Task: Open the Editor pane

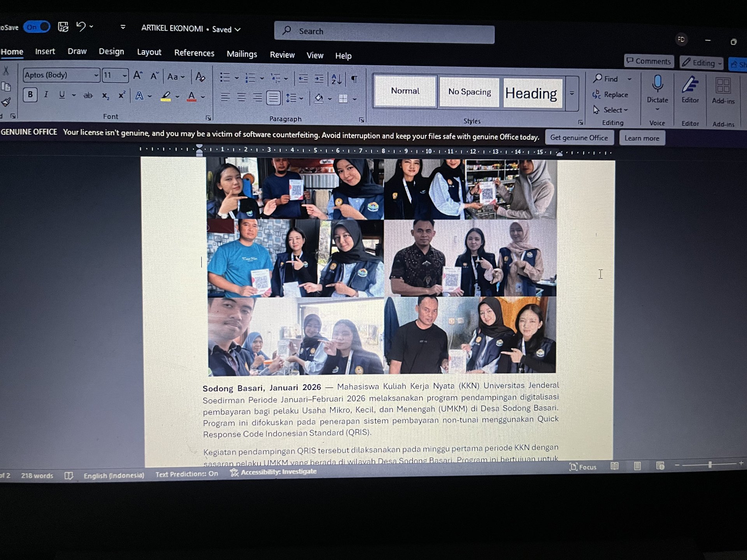Action: 690,89
